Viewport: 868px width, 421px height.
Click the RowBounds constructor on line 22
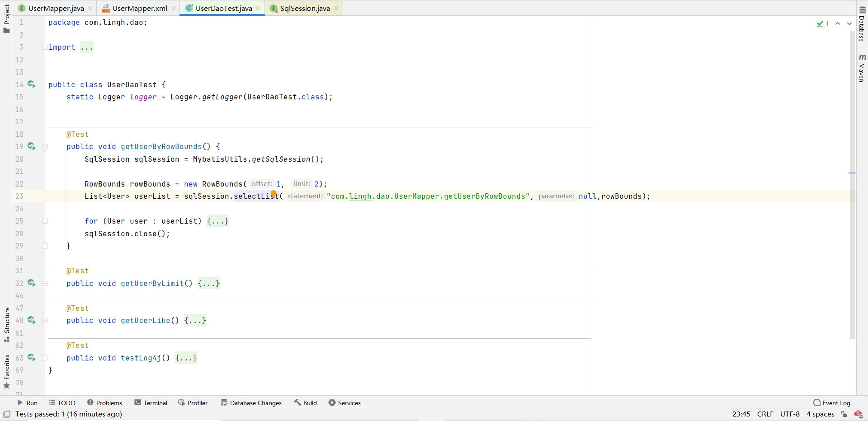222,184
